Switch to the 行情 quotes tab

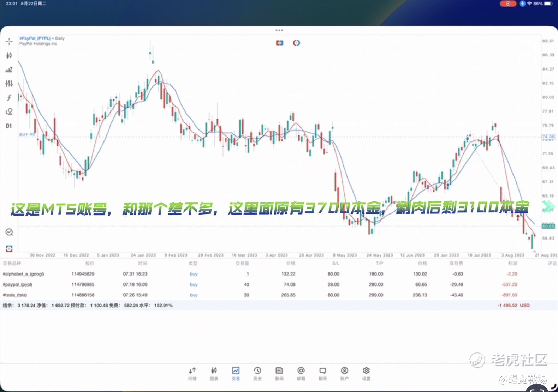[192, 373]
